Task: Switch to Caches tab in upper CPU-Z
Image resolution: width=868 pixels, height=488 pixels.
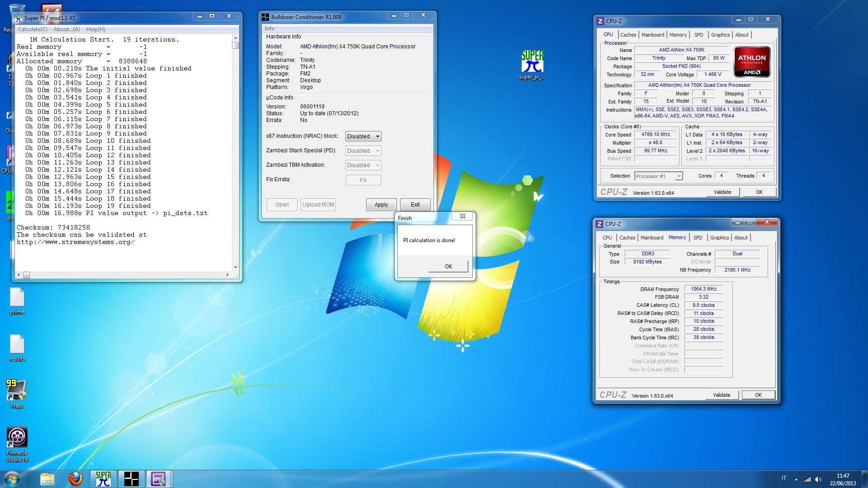Action: tap(628, 35)
